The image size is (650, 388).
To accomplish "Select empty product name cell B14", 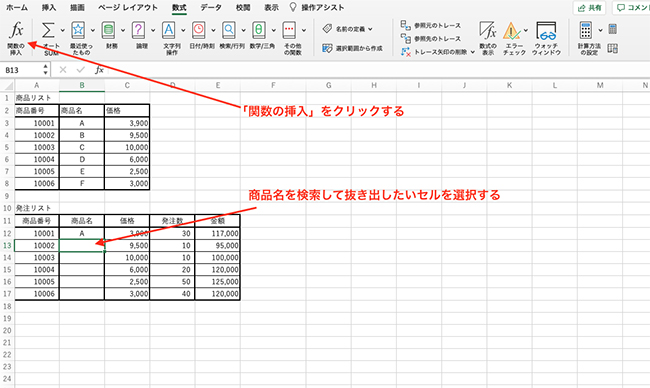I will click(82, 257).
